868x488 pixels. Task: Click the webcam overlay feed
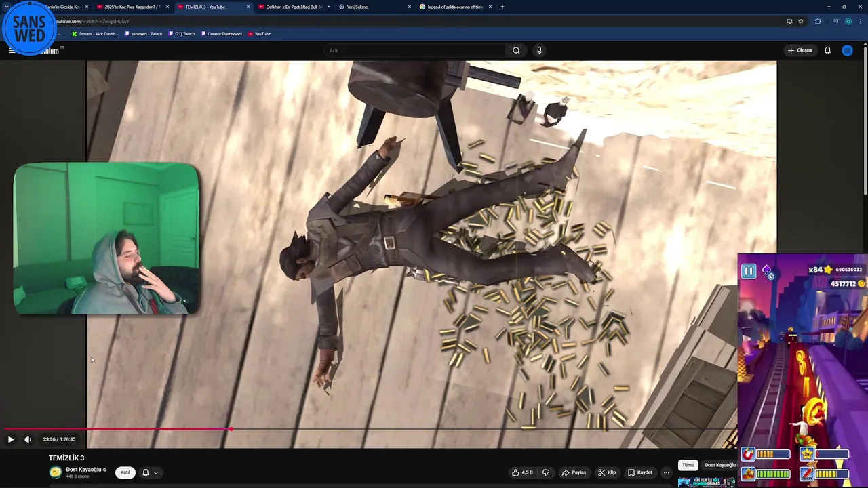point(106,239)
